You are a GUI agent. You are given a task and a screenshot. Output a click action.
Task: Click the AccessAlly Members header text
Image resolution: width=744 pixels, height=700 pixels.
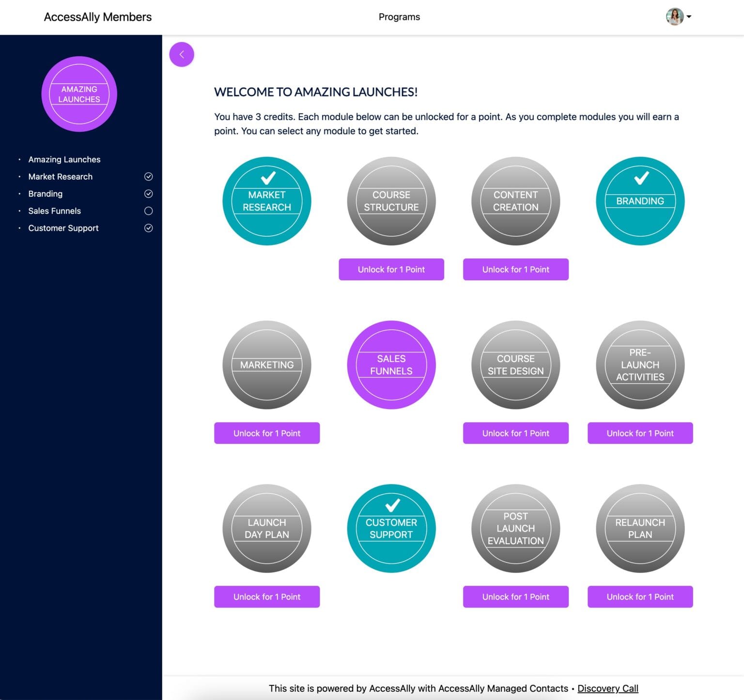97,16
